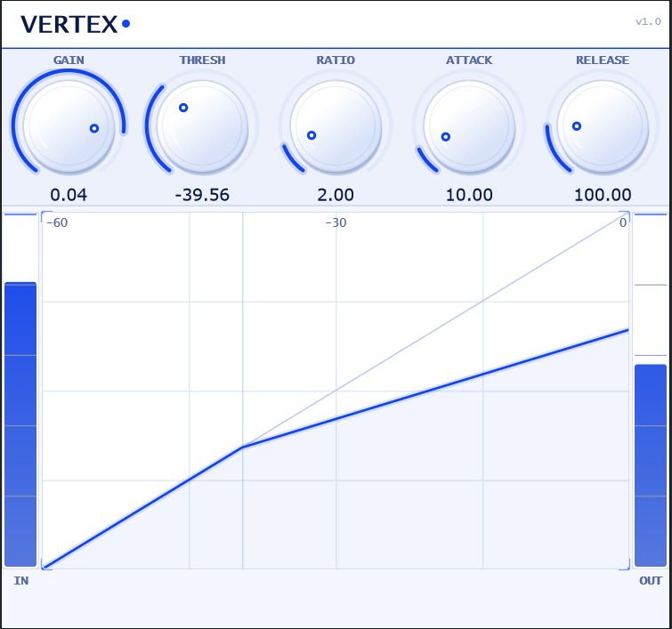Viewport: 672px width, 629px height.
Task: Click the THRESH label
Action: (x=202, y=60)
